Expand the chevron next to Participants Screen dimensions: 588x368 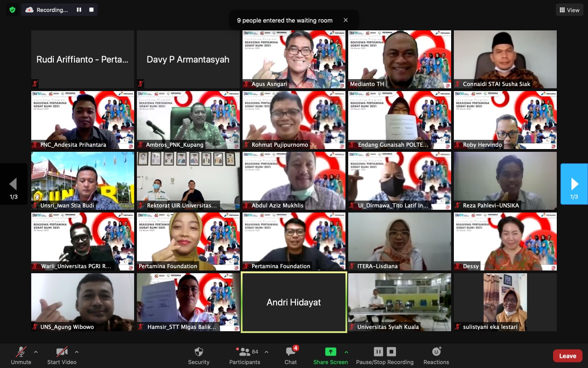pos(266,352)
